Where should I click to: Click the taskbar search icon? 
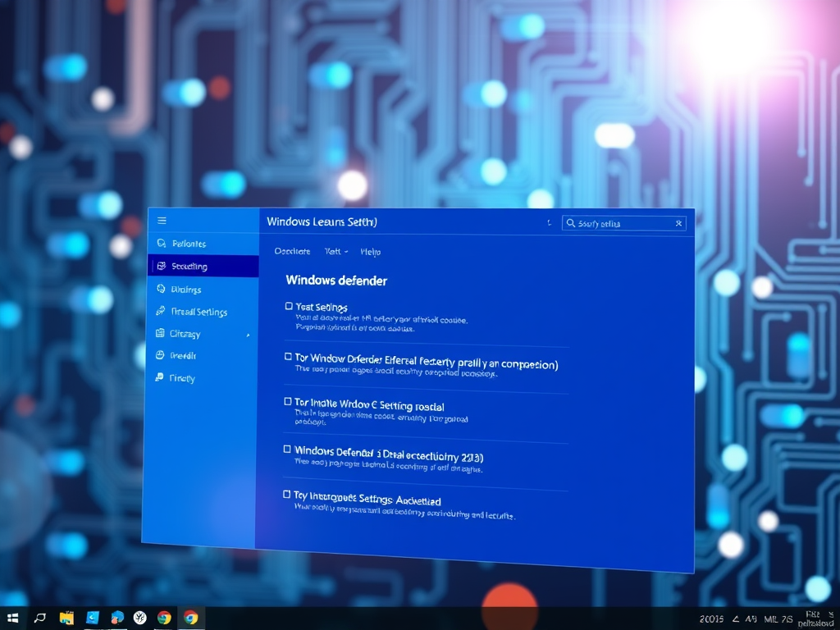39,618
